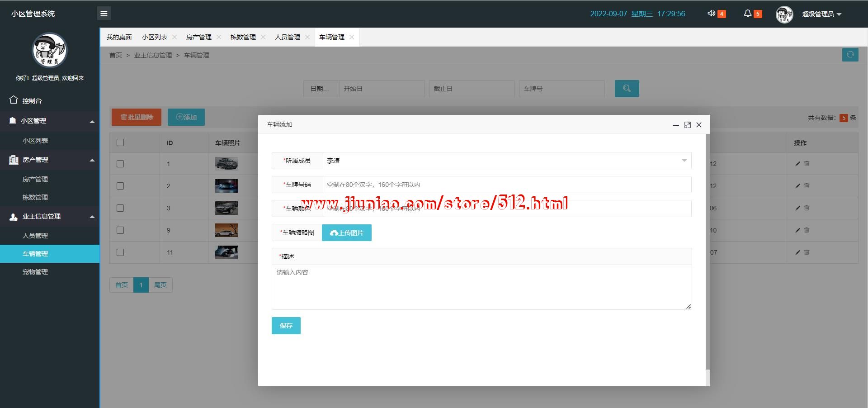Open the 所属成员 dropdown showing 李靖
The image size is (868, 408).
tap(506, 161)
